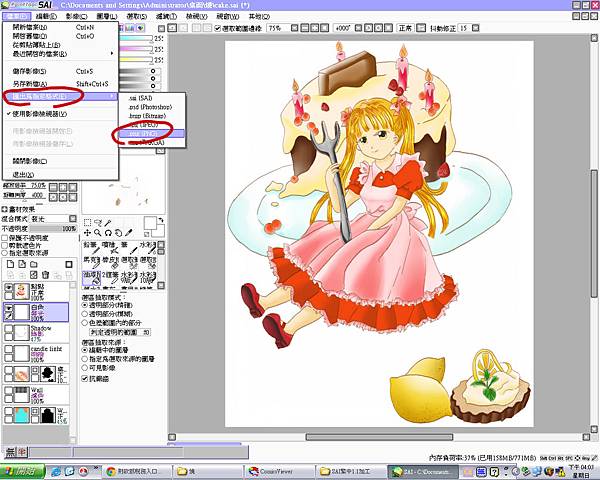Create a new normal layer
The height and width of the screenshot is (480, 600).
(x=11, y=264)
